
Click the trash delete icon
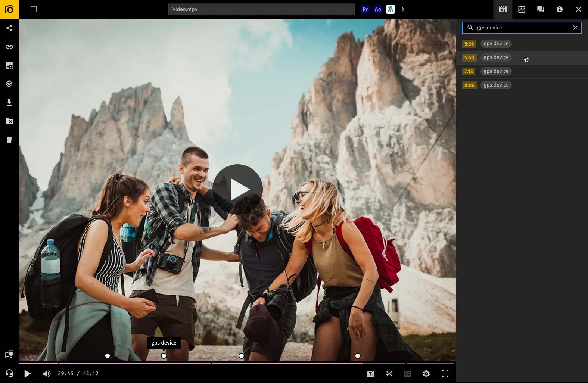9,140
